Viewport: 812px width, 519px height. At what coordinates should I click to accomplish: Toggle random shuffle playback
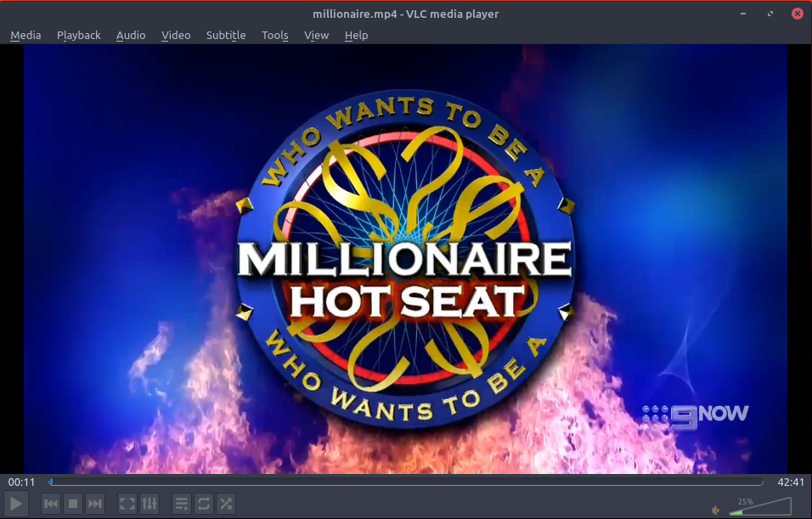[226, 504]
